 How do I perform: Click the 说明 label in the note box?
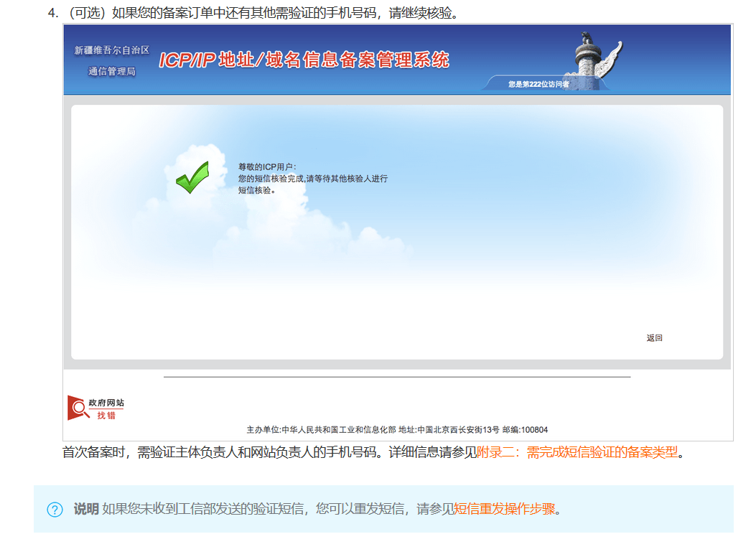[86, 509]
